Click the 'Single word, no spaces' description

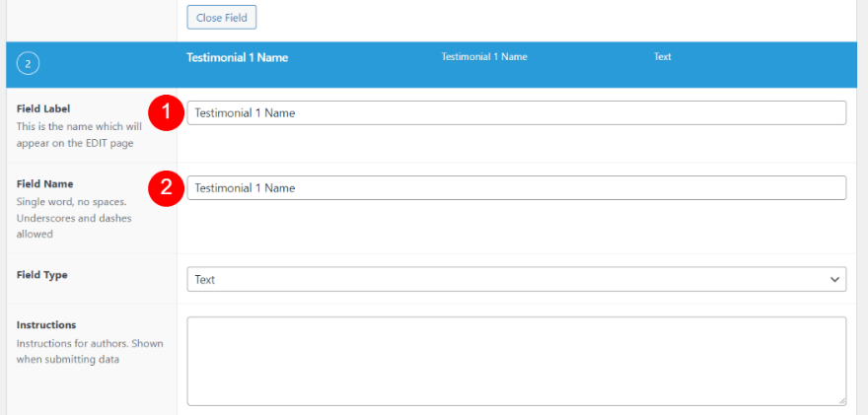click(75, 217)
